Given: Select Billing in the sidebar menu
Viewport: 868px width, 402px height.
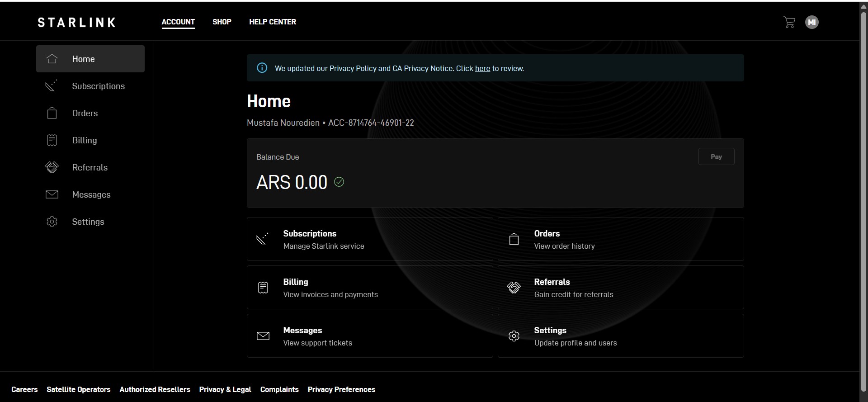Looking at the screenshot, I should [x=90, y=140].
